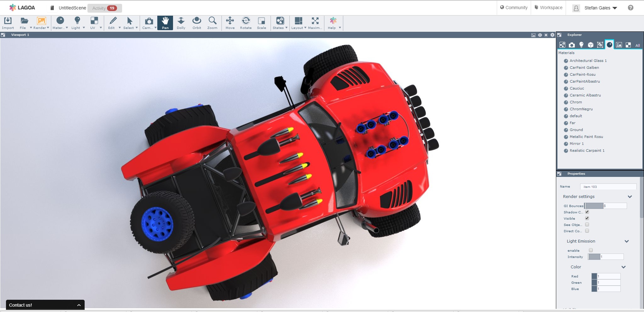Click the Explorer panel pop-out icon
644x312 pixels.
pos(559,35)
